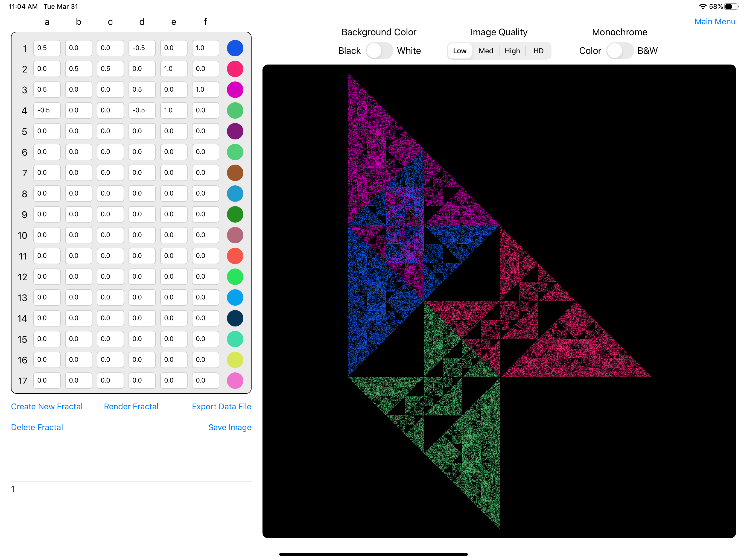Choose High image quality

click(x=512, y=51)
